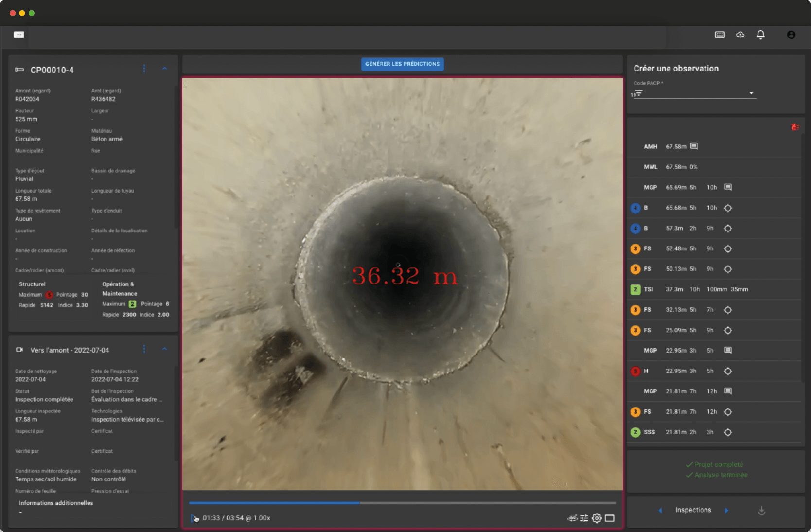Locate the H observation at 22.95m
The image size is (811, 532).
tap(728, 371)
